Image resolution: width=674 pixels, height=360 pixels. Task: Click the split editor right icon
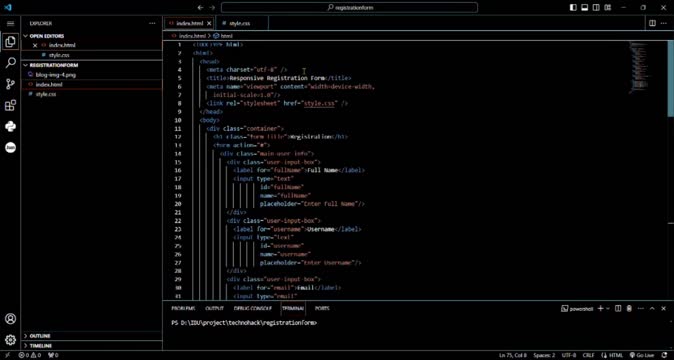(652, 23)
